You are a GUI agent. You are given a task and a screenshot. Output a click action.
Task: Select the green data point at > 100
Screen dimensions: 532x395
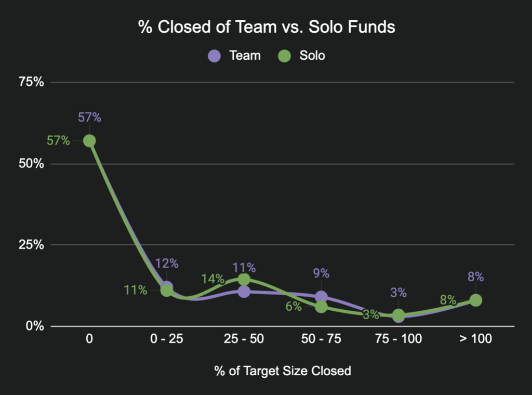point(476,300)
